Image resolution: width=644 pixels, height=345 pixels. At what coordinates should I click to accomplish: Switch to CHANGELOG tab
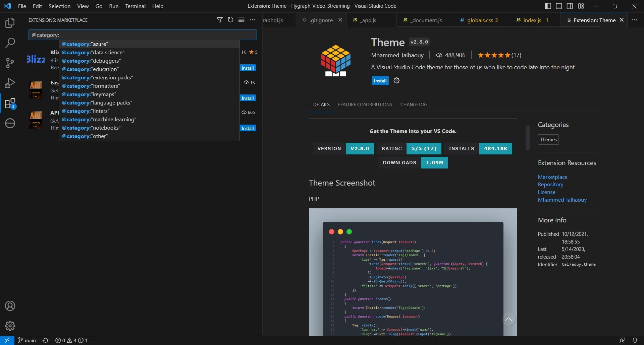pos(414,105)
